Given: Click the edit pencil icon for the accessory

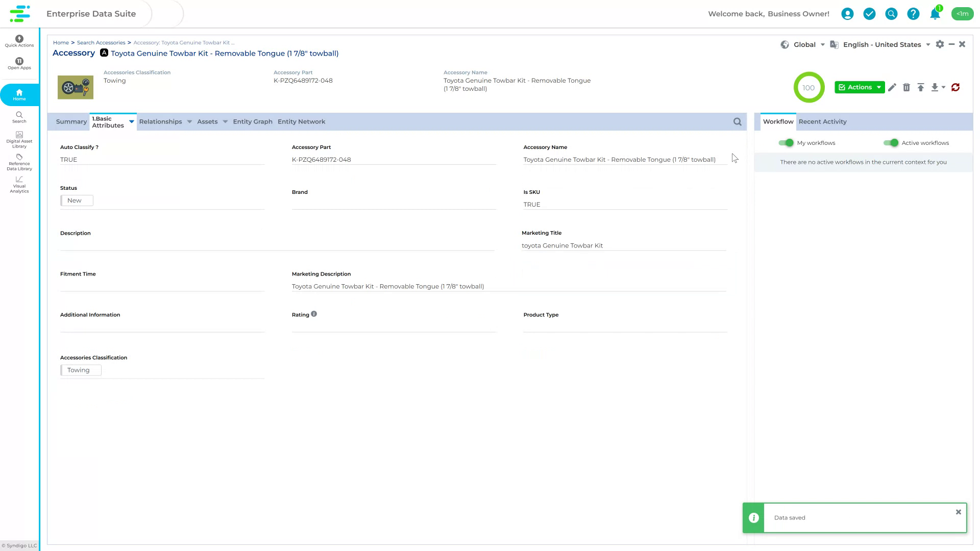Looking at the screenshot, I should pos(892,87).
